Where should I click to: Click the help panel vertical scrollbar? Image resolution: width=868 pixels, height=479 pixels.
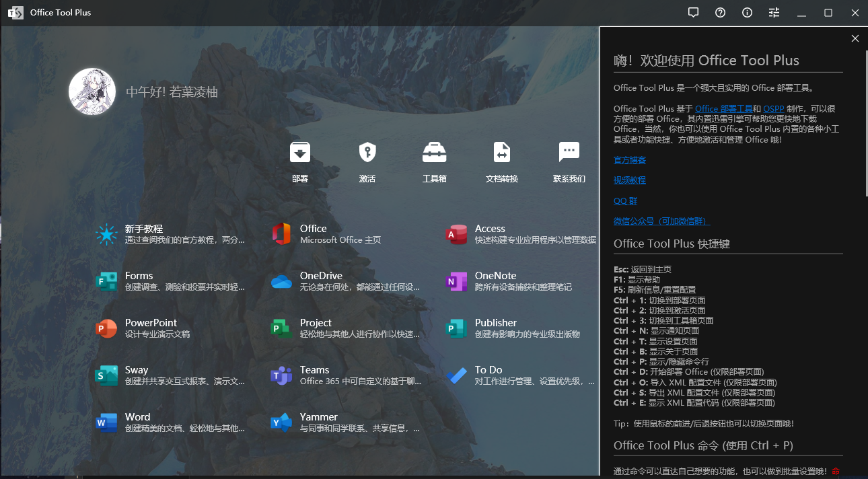[865, 121]
